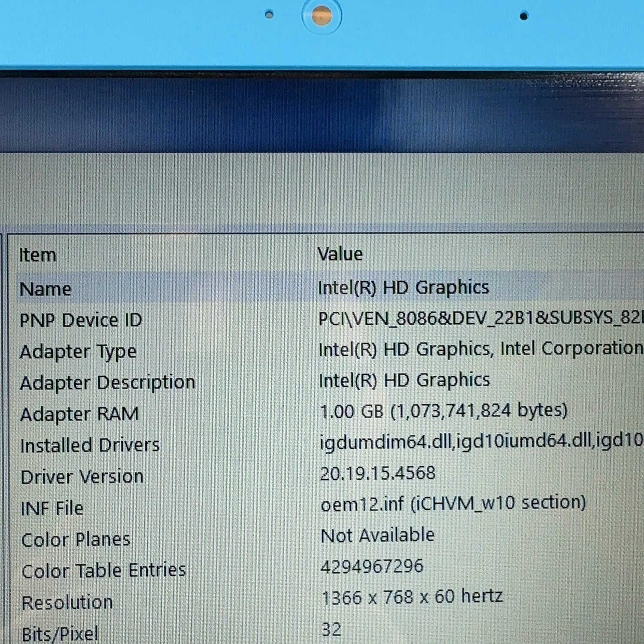Select the Resolution row label
644x644 pixels.
(x=67, y=603)
